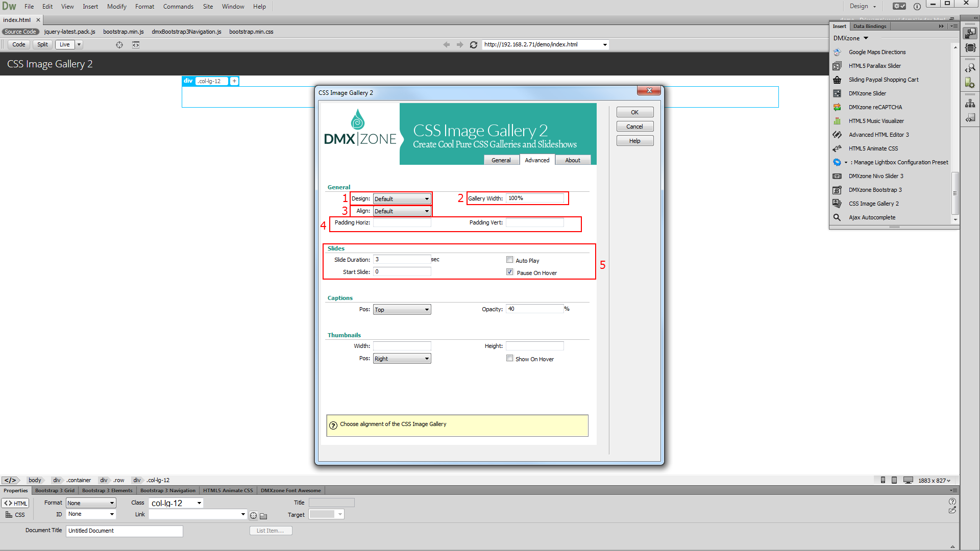Screen dimensions: 980x551
Task: Enable Show On Hover for thumbnails
Action: 509,358
